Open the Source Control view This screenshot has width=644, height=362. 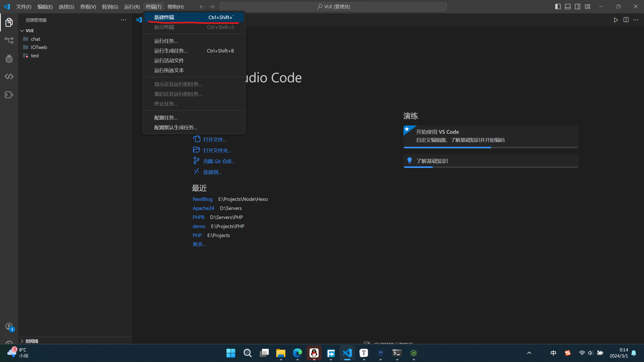click(x=9, y=40)
